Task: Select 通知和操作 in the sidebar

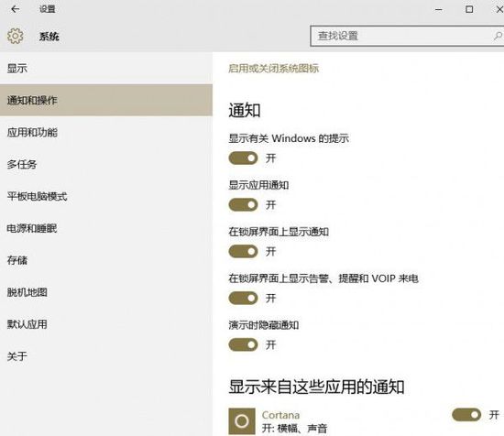Action: click(106, 100)
